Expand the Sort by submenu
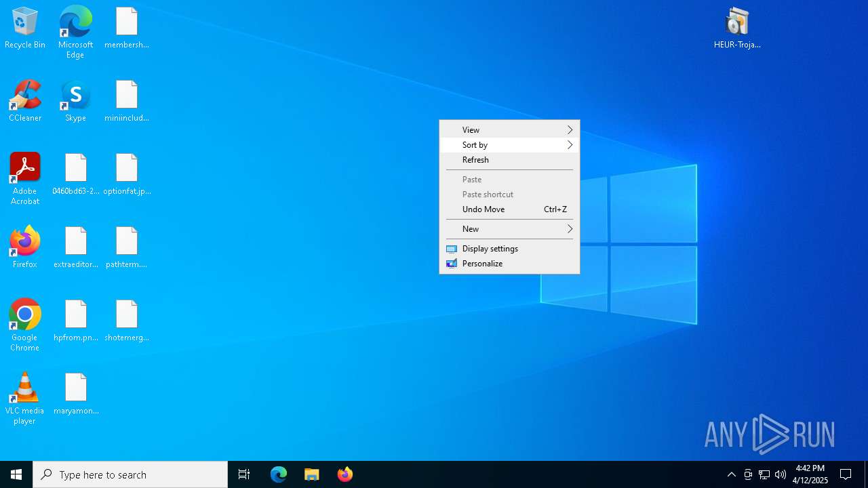 509,145
